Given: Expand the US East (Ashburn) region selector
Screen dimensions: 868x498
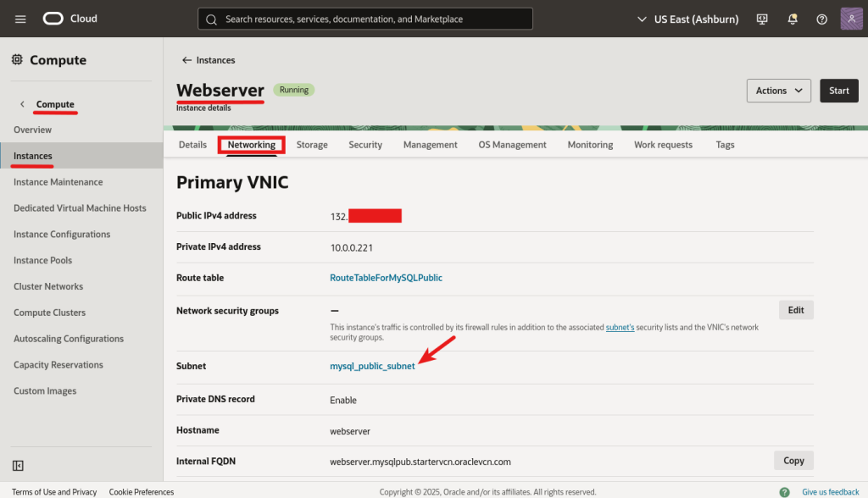Looking at the screenshot, I should [x=688, y=19].
